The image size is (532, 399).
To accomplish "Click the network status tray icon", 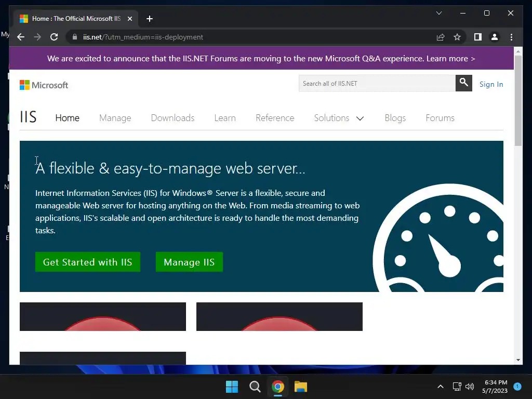I will [457, 387].
